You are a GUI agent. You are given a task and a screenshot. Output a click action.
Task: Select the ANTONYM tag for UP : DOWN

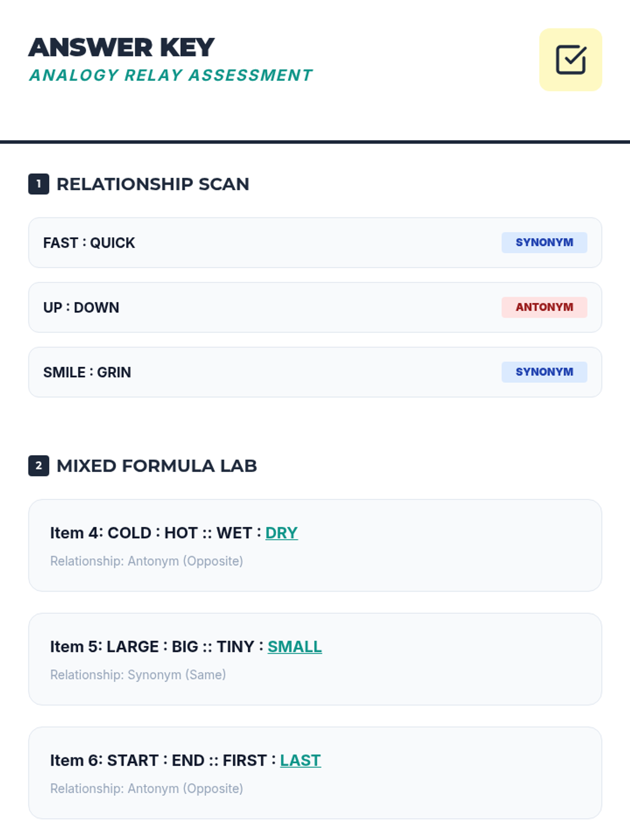coord(544,307)
